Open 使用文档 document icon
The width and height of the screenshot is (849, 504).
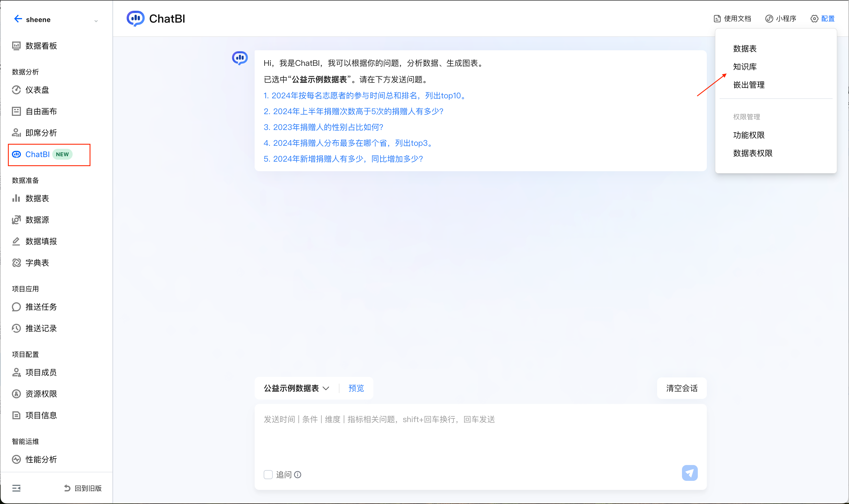click(717, 19)
